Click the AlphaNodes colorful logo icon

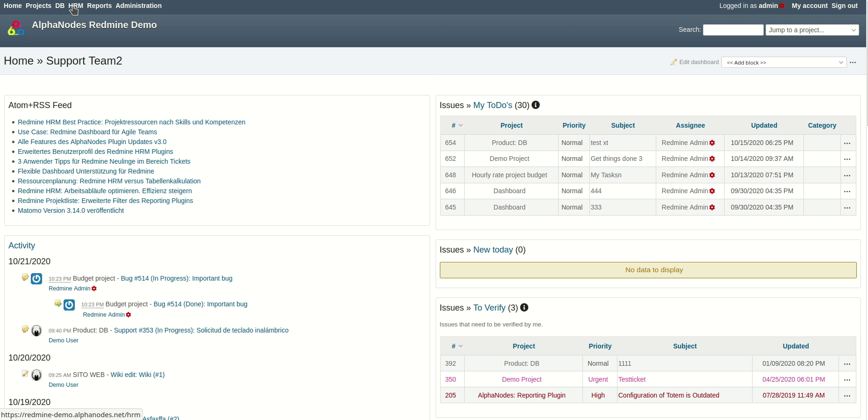point(16,29)
